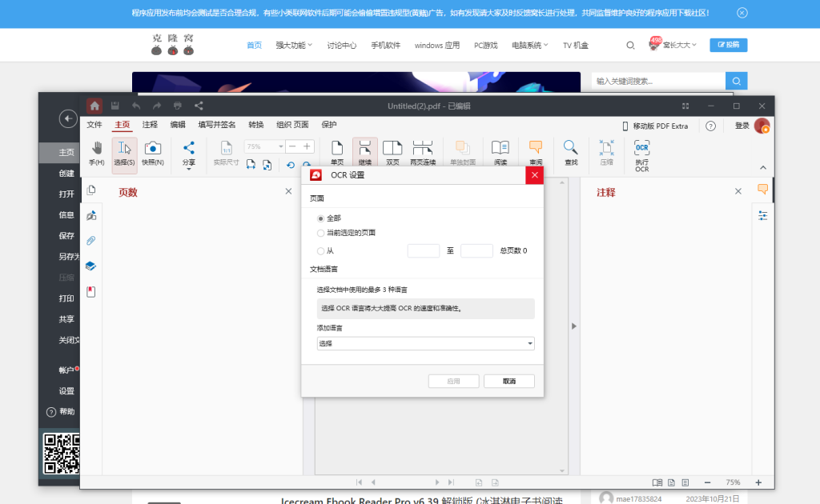Open the Find (查找) magnifier tool
The height and width of the screenshot is (504, 820).
571,154
